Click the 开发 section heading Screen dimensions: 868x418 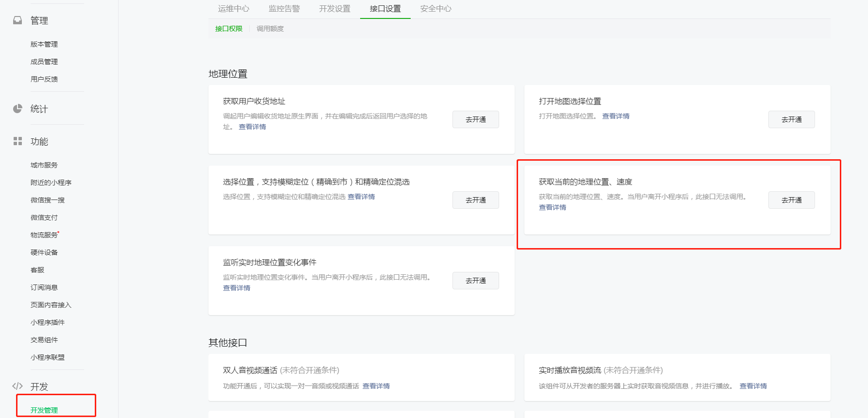39,386
